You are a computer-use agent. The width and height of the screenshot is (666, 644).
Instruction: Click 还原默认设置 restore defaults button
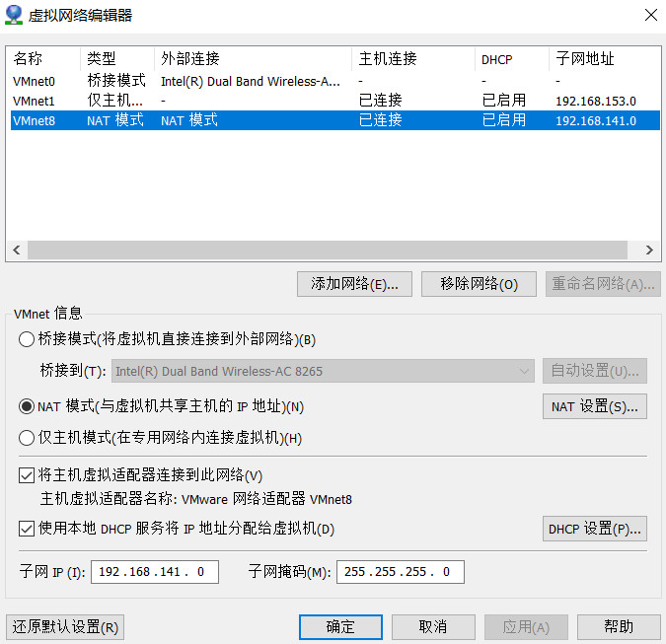pyautogui.click(x=65, y=627)
